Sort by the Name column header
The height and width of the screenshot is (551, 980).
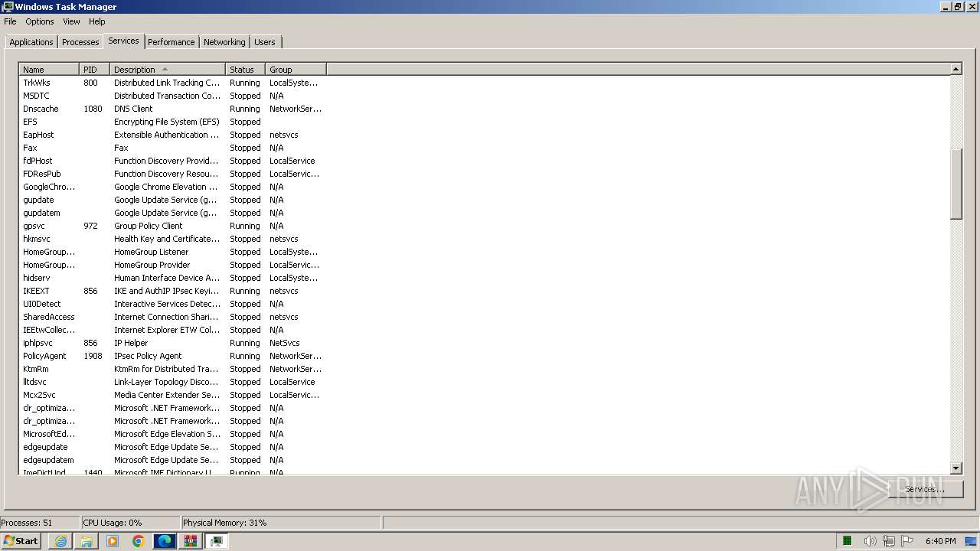point(49,70)
